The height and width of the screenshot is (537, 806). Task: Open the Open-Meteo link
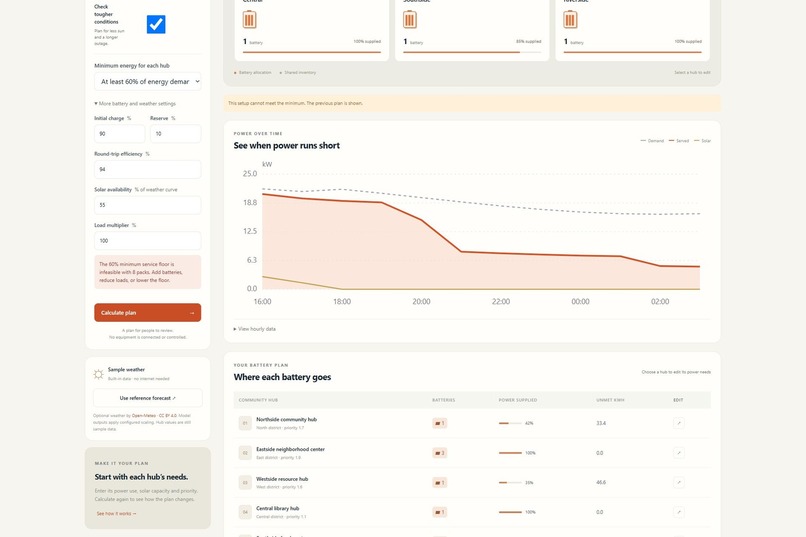[x=143, y=415]
